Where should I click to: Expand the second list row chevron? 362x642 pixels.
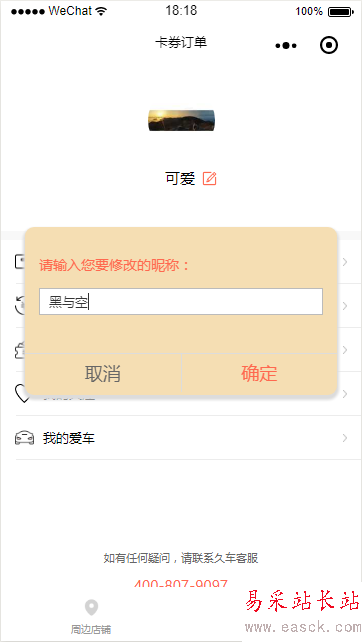[345, 306]
